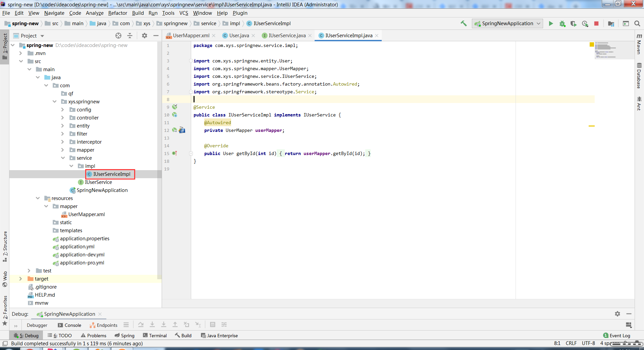Viewport: 644px width, 350px height.
Task: Toggle the Structure tool window
Action: (x=5, y=246)
